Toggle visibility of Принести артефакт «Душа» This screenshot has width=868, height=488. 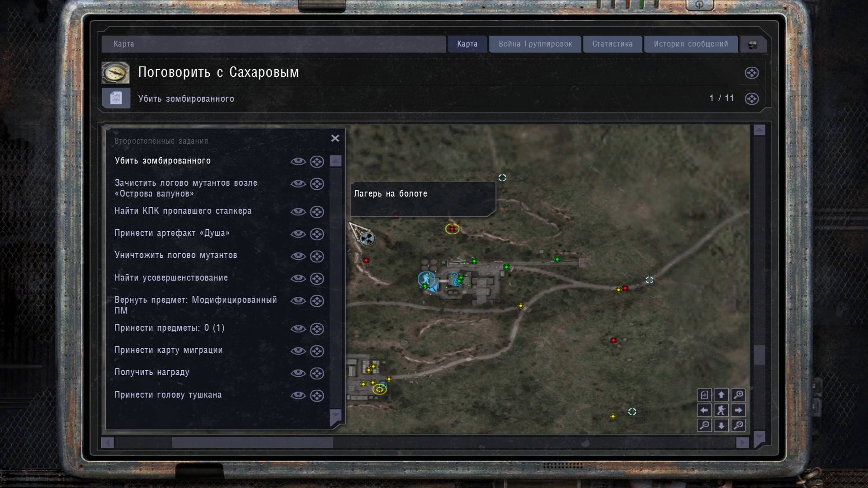click(298, 234)
